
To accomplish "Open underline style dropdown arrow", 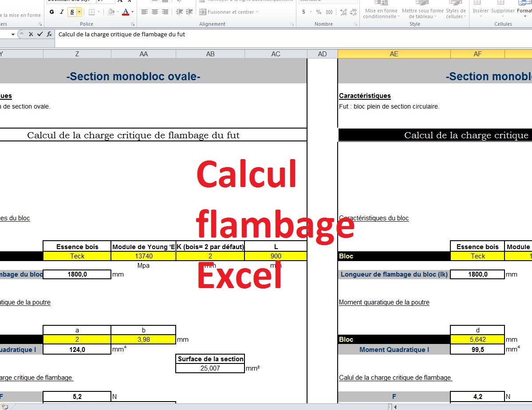I will pos(79,12).
